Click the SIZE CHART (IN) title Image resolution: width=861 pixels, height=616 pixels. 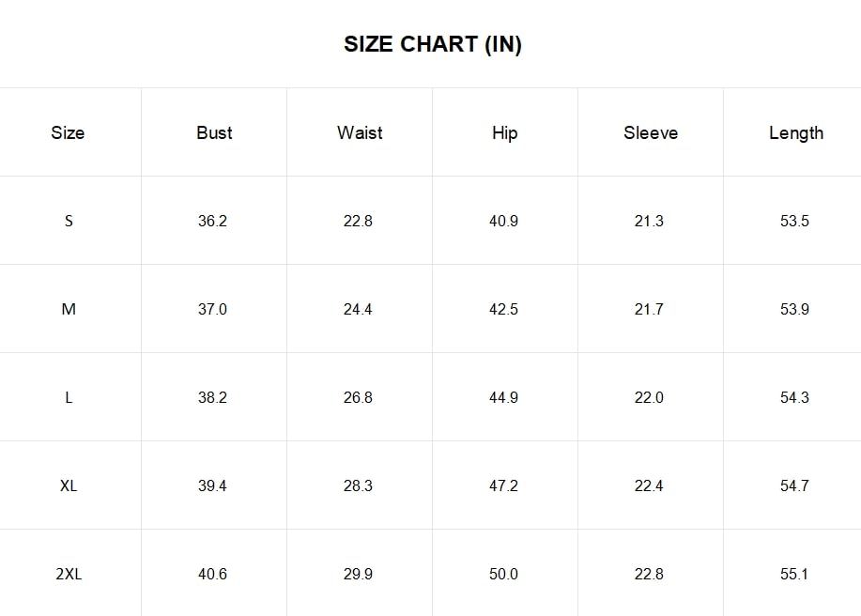tap(433, 44)
